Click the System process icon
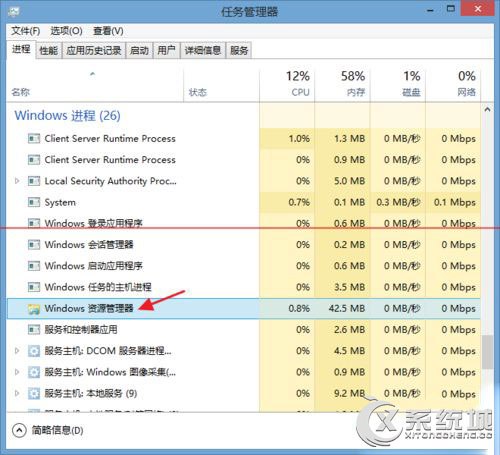 point(34,202)
